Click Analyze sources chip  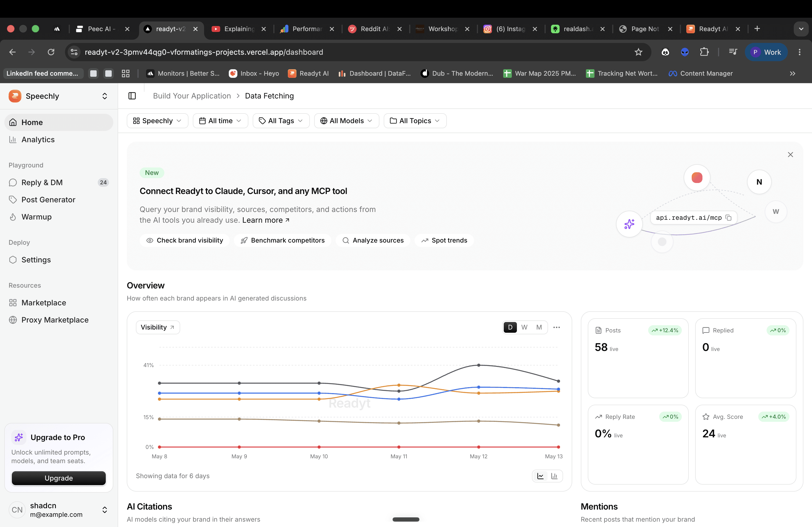click(x=373, y=240)
